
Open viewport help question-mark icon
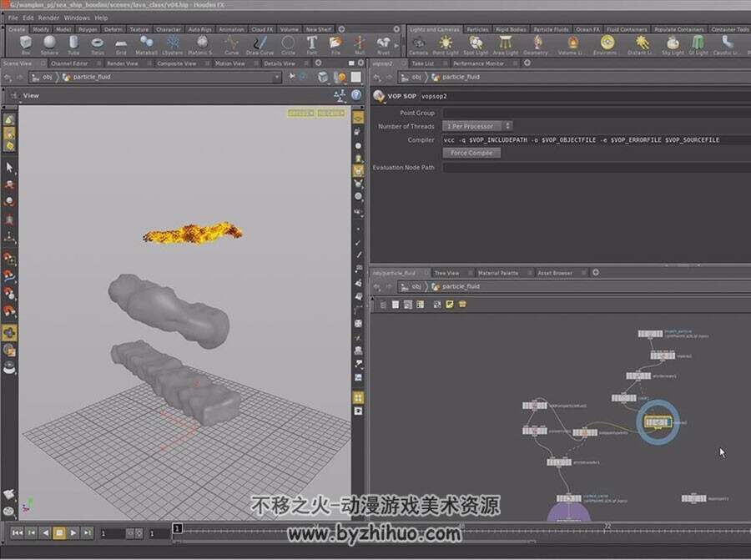point(356,95)
